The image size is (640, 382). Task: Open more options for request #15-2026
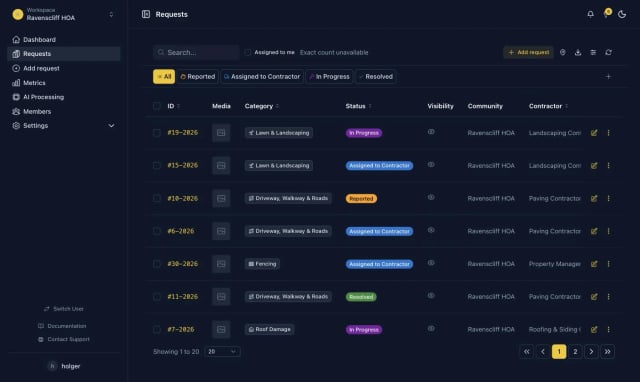(608, 165)
